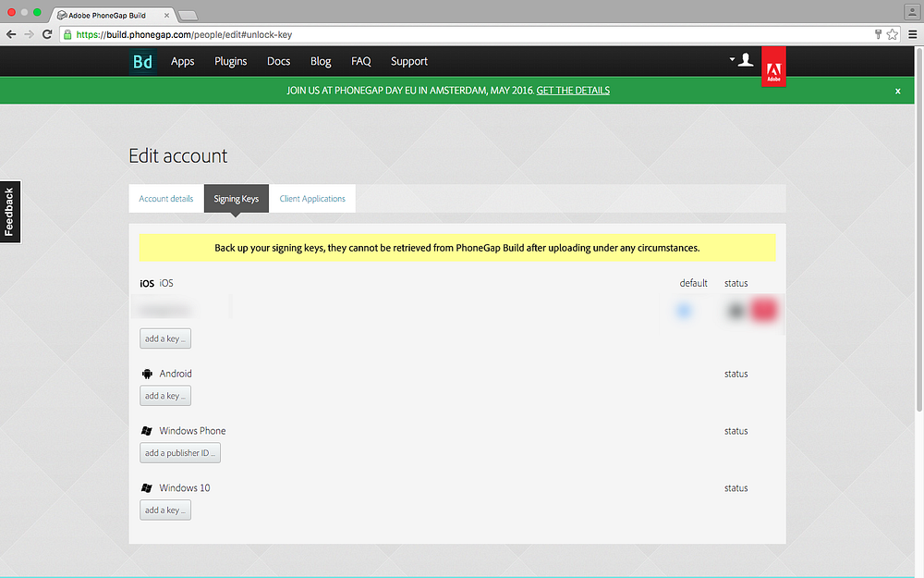
Task: Open the Apps menu item
Action: pos(182,61)
